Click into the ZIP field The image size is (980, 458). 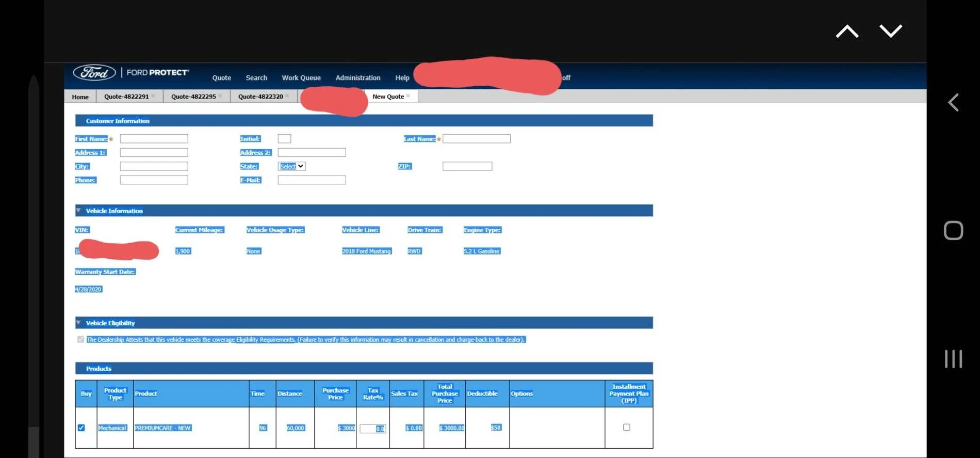[x=467, y=166]
